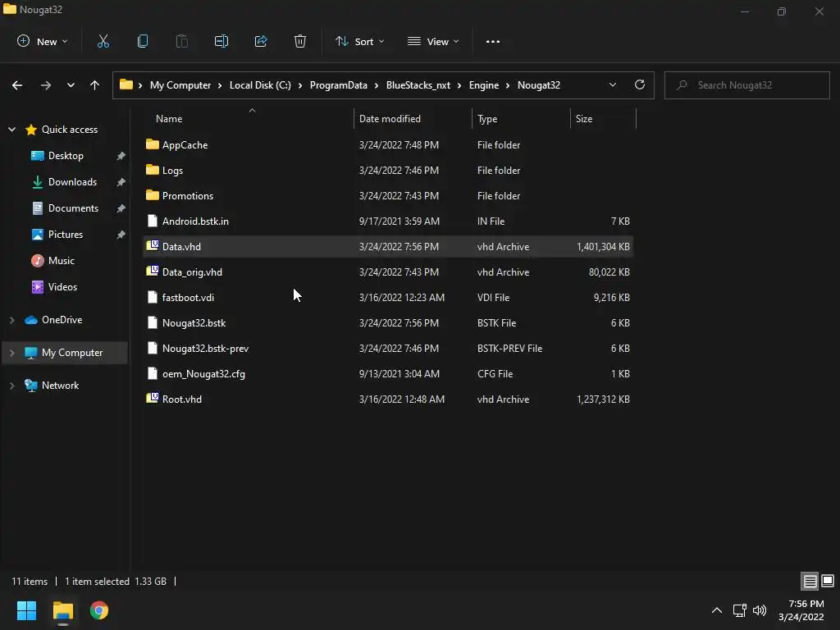Select Documents in Quick access
840x630 pixels.
click(73, 208)
